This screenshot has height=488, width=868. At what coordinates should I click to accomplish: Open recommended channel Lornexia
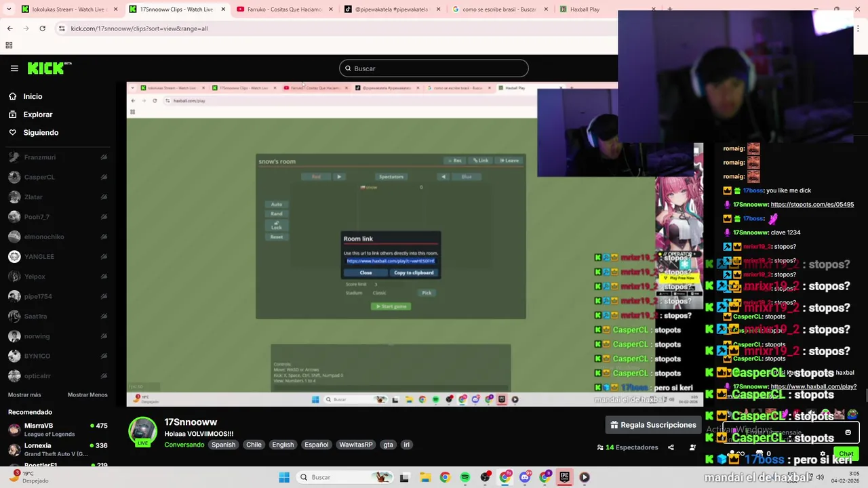(x=58, y=449)
